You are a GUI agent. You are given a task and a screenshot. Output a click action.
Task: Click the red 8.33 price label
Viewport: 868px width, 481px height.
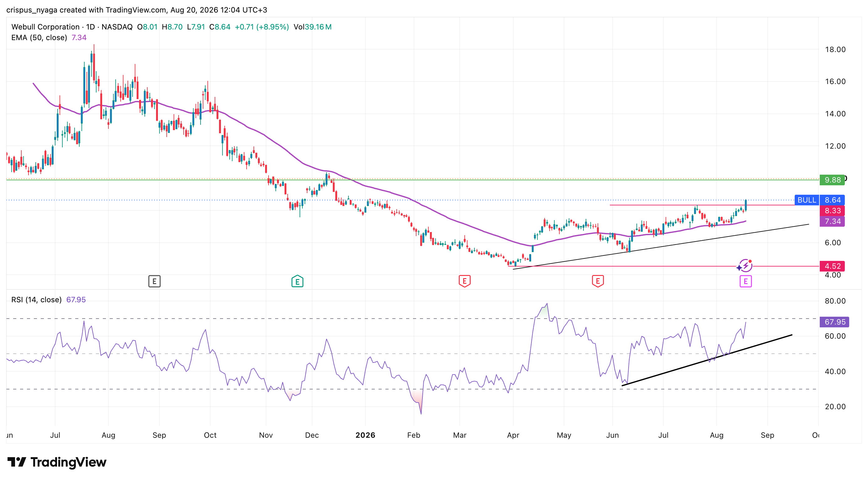832,211
